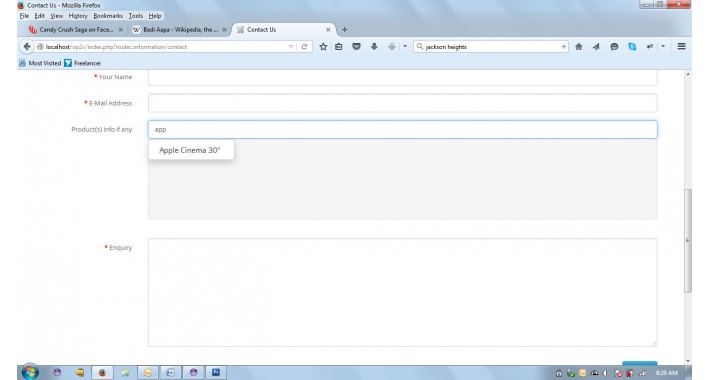The width and height of the screenshot is (710, 380).
Task: Open the bookmarks list clipboard icon
Action: [339, 47]
